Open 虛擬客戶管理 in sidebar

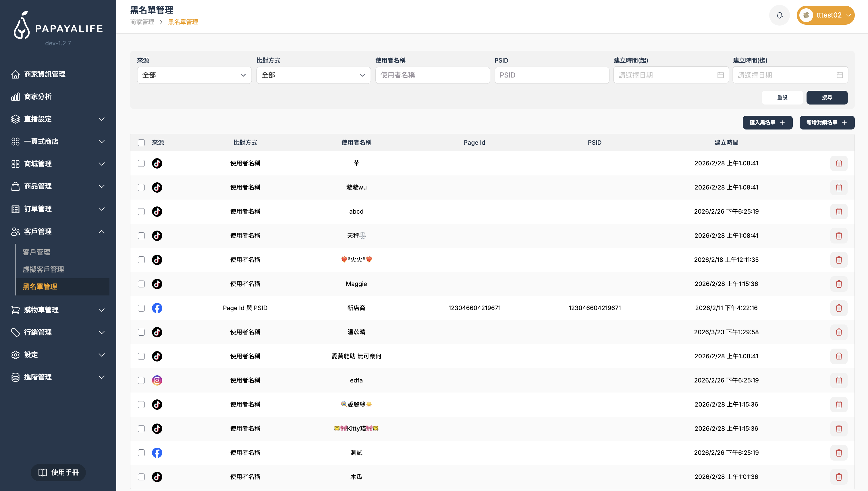click(x=43, y=269)
